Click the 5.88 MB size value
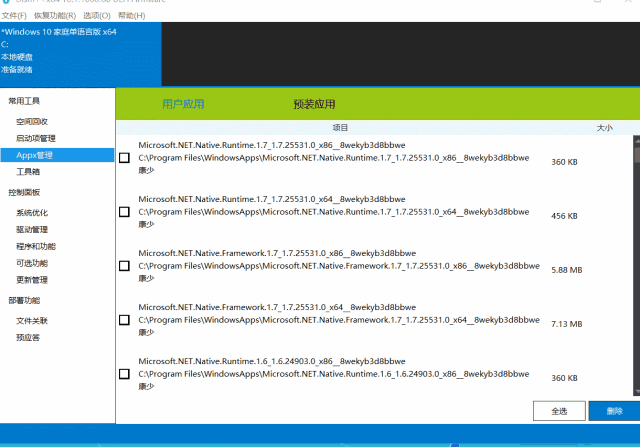The width and height of the screenshot is (640, 447). [567, 270]
